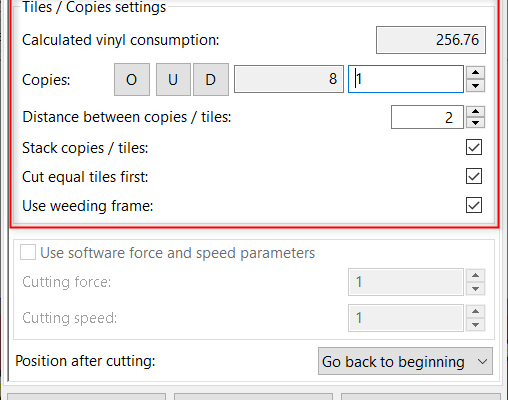Screen dimensions: 508x400
Task: Enable Use software force and speed parameters
Action: pyautogui.click(x=28, y=252)
